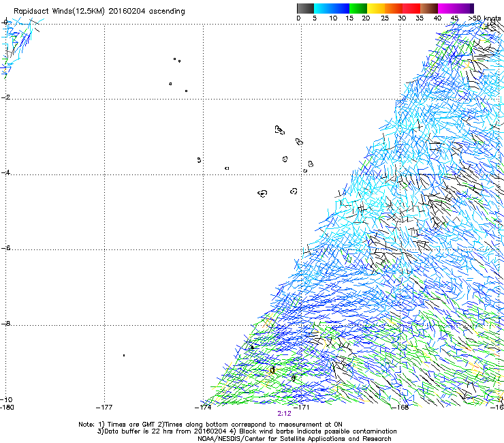Click the magenta-purple 40-50 knots color segment
The height and width of the screenshot is (443, 504).
click(456, 8)
